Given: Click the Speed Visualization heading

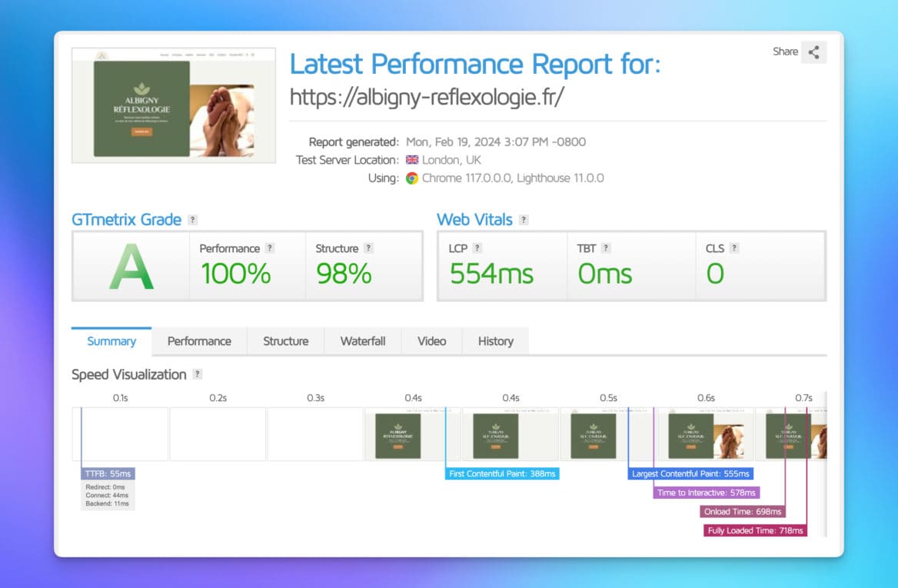Looking at the screenshot, I should click(x=129, y=374).
